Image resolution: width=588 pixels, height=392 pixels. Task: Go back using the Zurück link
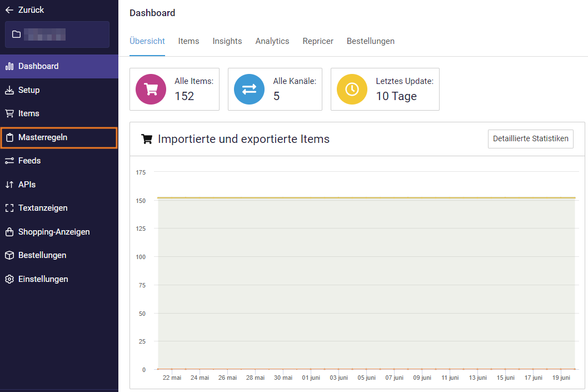pos(25,10)
